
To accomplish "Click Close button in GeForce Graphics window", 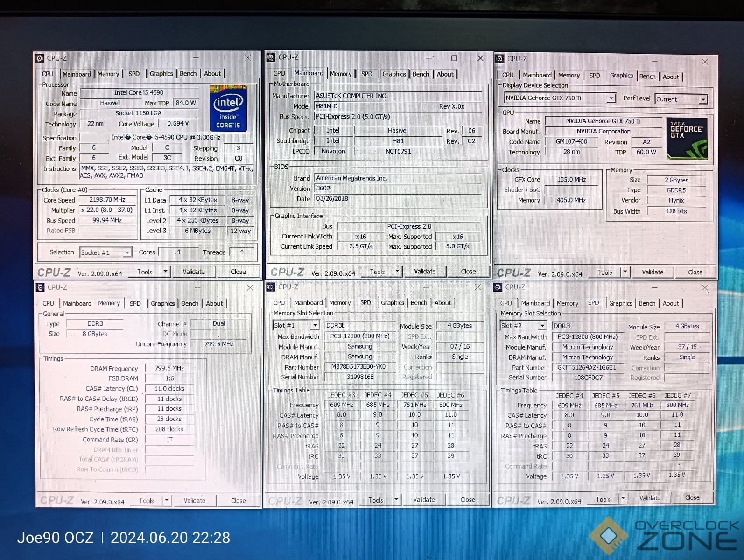I will click(695, 272).
